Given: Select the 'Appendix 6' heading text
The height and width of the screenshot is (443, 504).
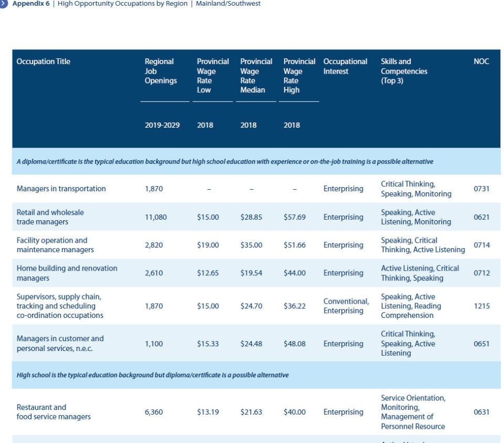Looking at the screenshot, I should coord(31,4).
